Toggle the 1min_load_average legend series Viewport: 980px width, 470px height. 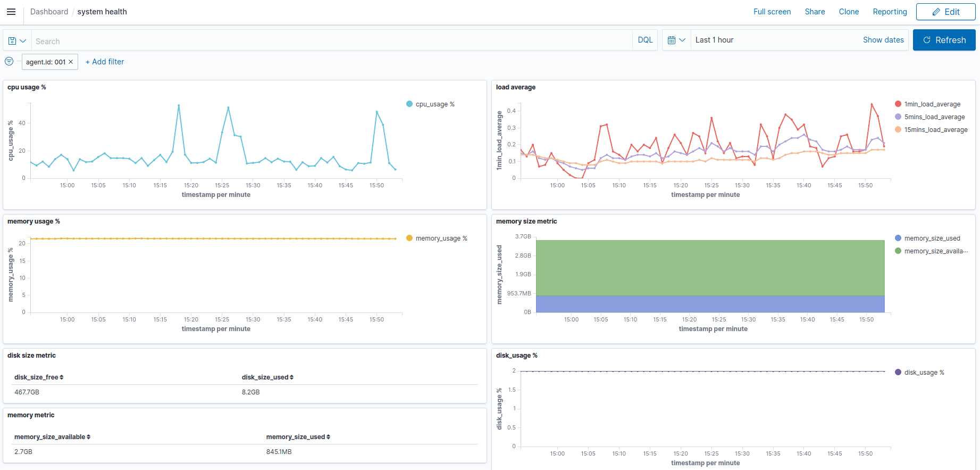pyautogui.click(x=932, y=104)
